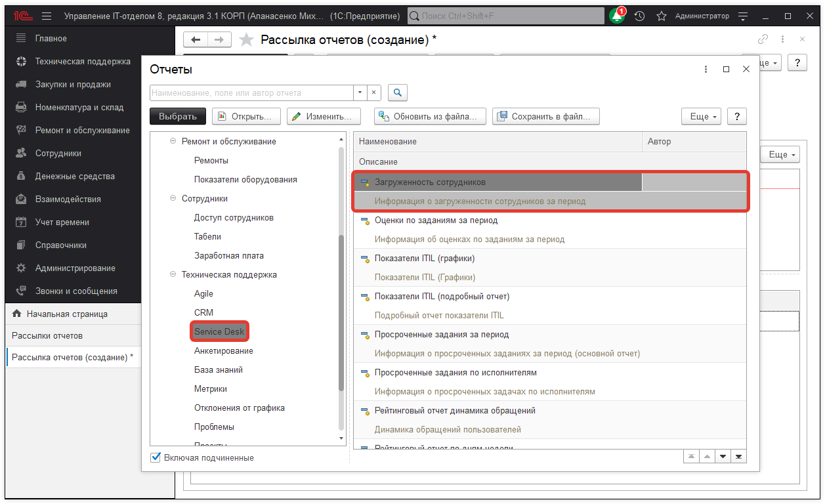This screenshot has height=504, width=825.
Task: Click the magnifier search button in Отчеты dialog
Action: coord(398,93)
